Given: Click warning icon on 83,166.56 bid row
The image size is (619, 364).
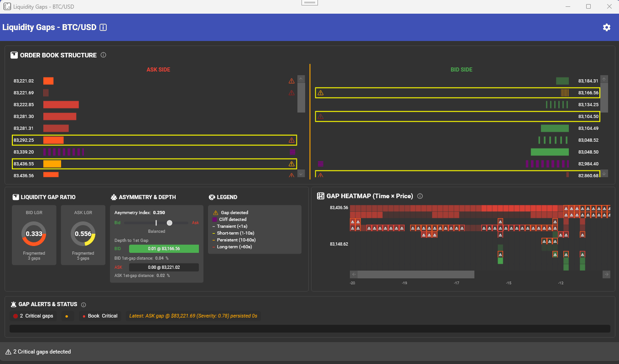Looking at the screenshot, I should coord(320,93).
